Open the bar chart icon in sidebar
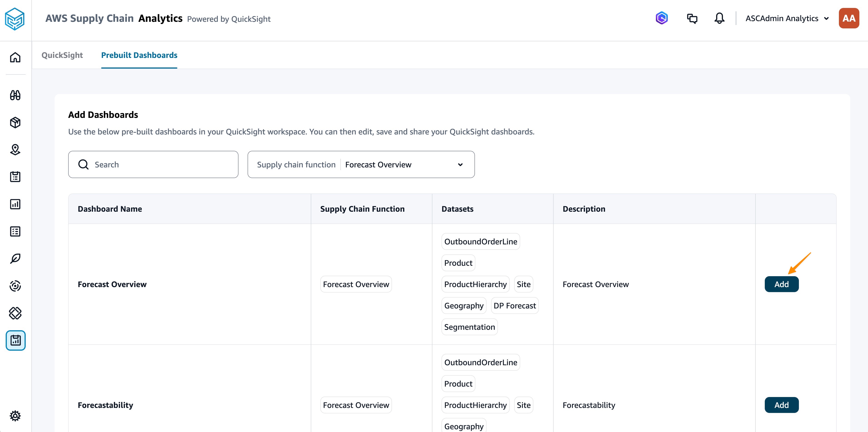Viewport: 868px width, 432px height. click(x=15, y=204)
